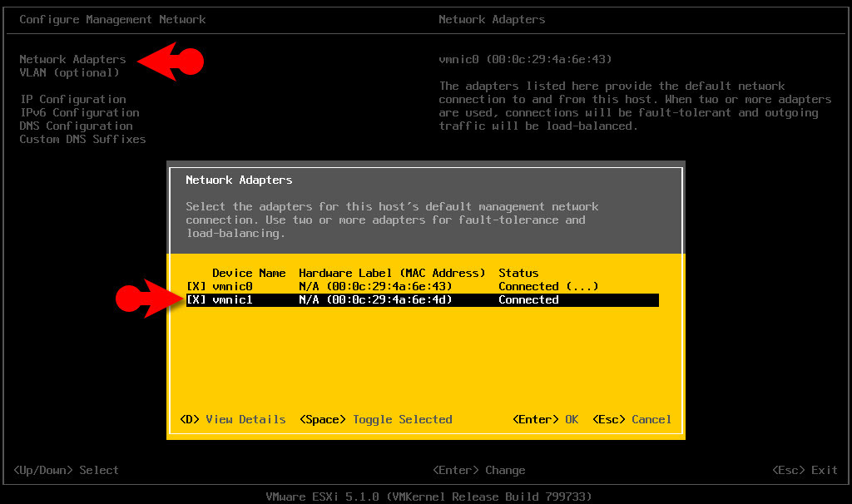Open Custom DNS Suffixes menu entry
Viewport: 852px width, 504px height.
[82, 140]
